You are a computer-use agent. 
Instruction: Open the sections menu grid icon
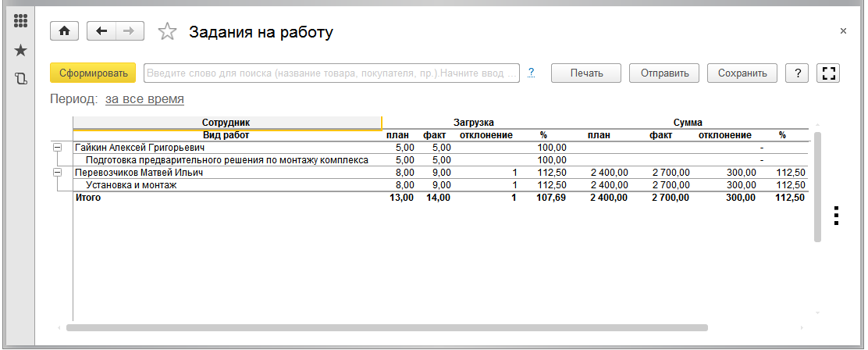coord(20,22)
